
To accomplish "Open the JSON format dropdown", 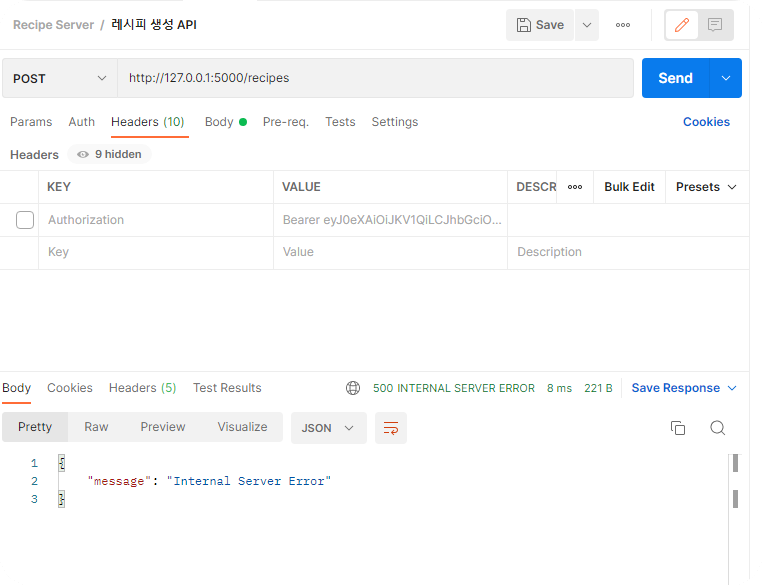I will click(329, 428).
